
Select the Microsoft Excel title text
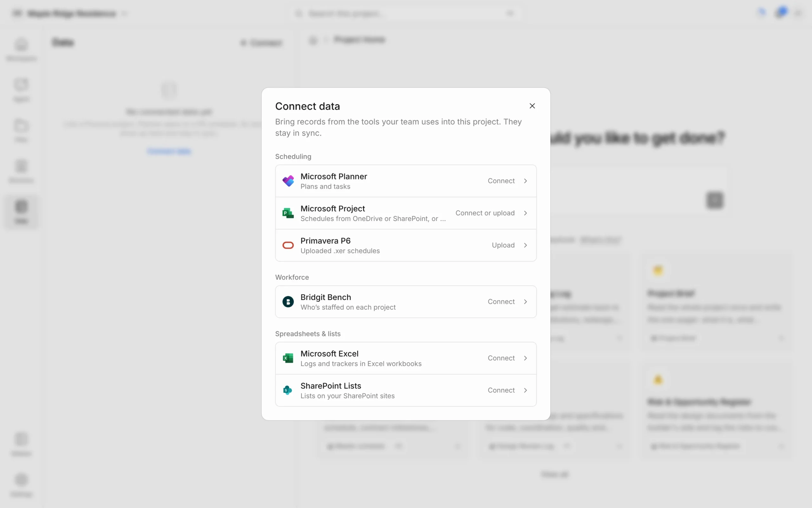(x=330, y=354)
